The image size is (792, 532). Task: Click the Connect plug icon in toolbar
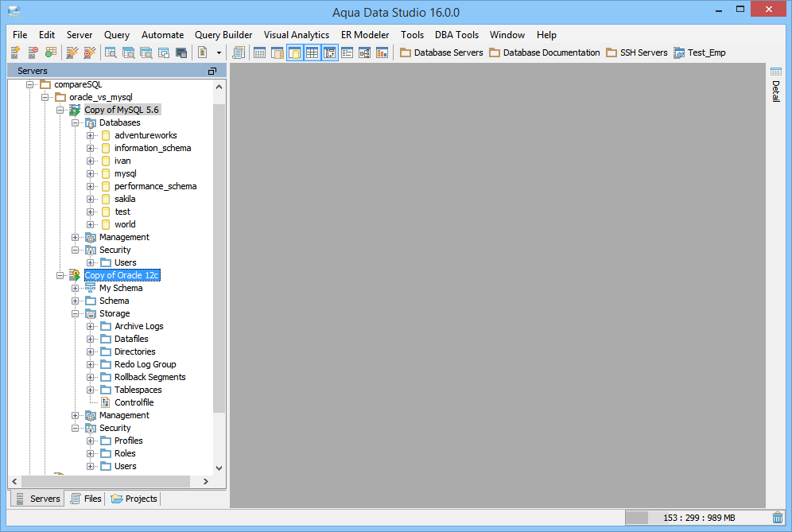pyautogui.click(x=72, y=52)
